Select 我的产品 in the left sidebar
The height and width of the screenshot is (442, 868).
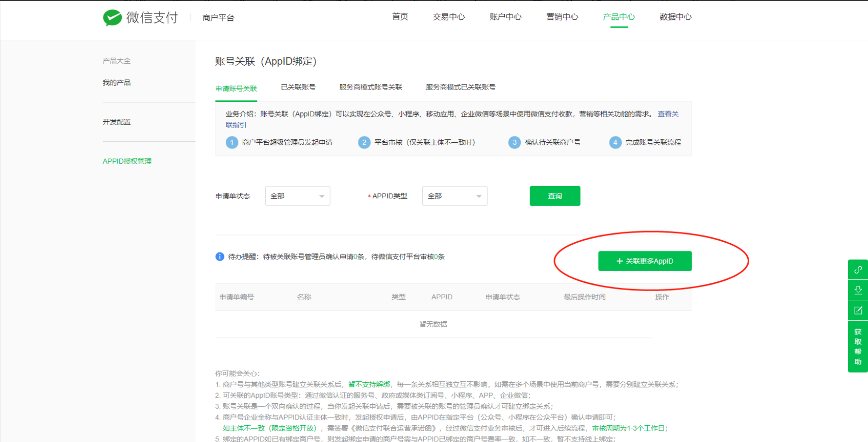pos(117,83)
